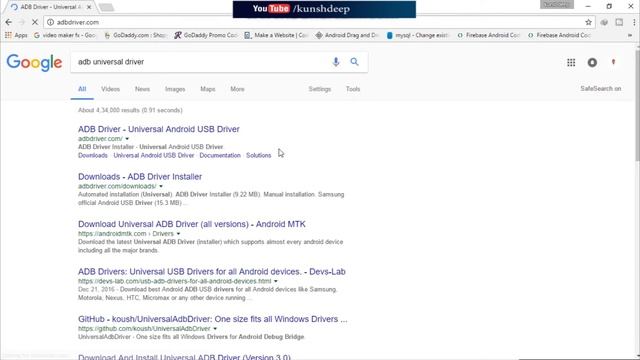Expand dropdown arrow beside github.com URL
Screen dimensions: 640x360
coord(215,329)
